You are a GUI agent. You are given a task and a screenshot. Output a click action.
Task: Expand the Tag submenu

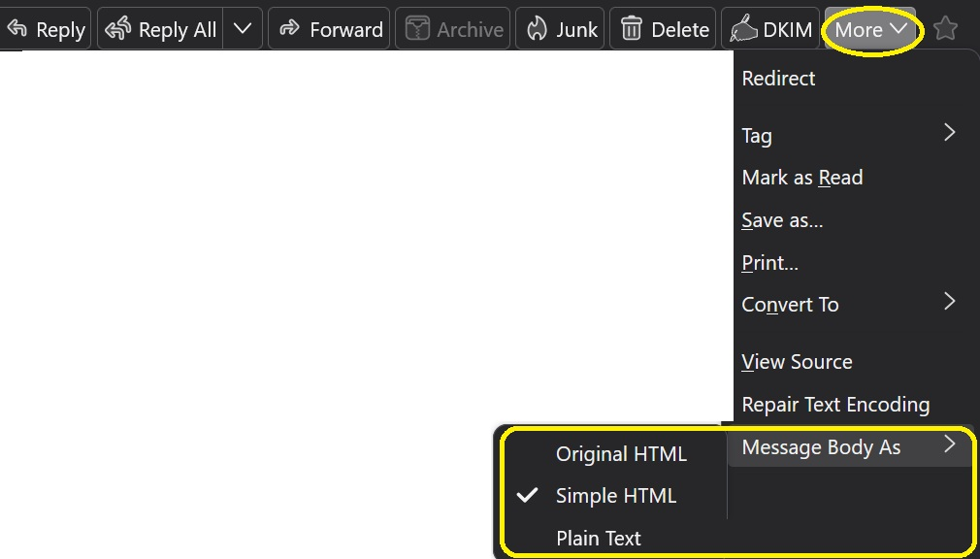853,135
